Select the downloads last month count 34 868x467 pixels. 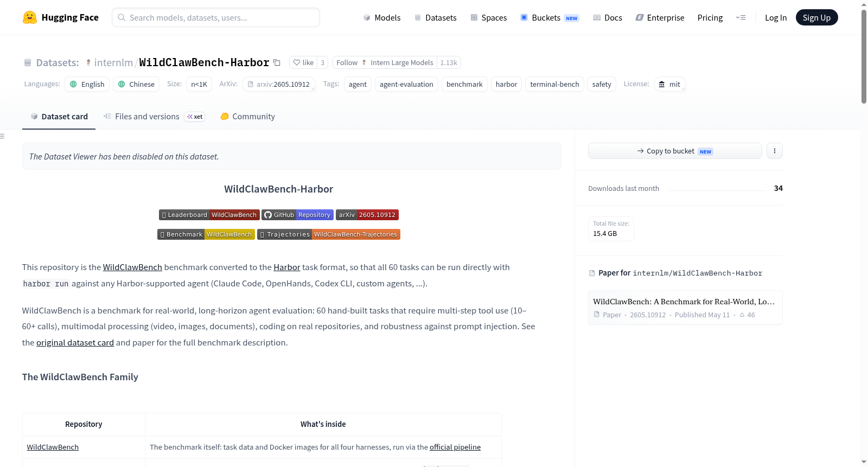778,188
